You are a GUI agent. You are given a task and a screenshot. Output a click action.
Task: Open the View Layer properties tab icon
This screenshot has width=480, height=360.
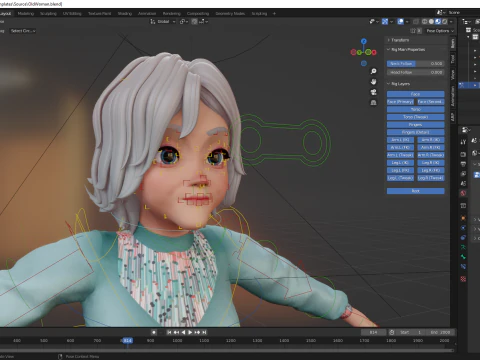tap(463, 174)
